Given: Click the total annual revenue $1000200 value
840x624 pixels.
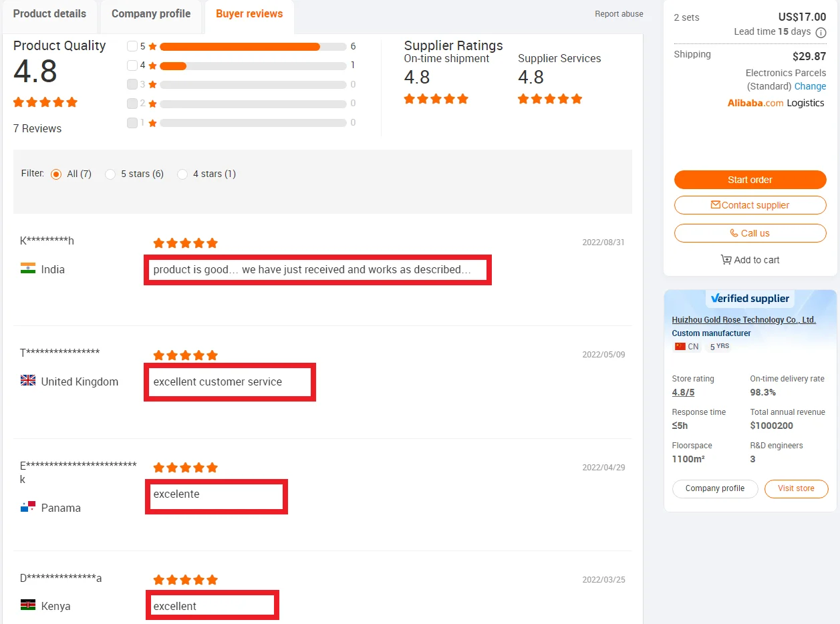Looking at the screenshot, I should pos(771,426).
